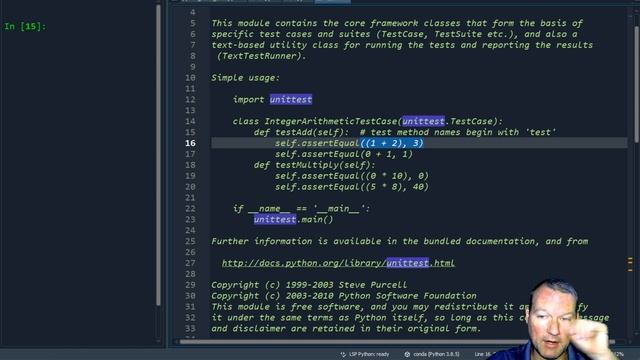Click 'Further information is available' line
The width and height of the screenshot is (640, 360).
pyautogui.click(x=400, y=242)
